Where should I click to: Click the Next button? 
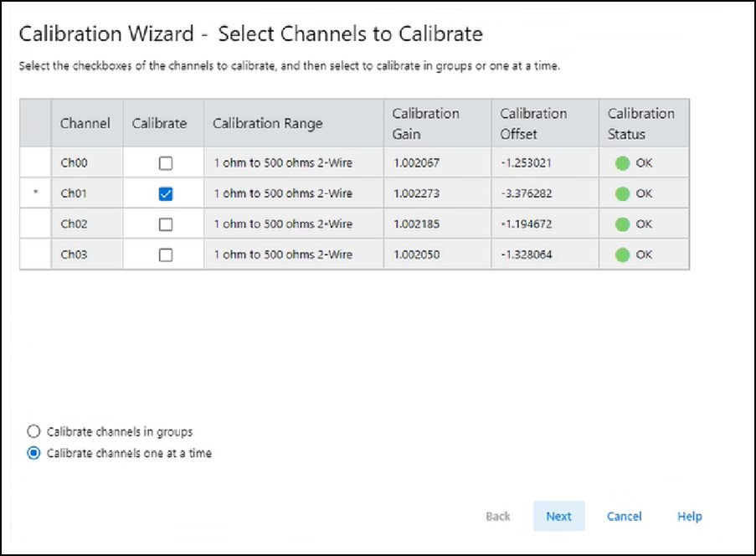[558, 517]
